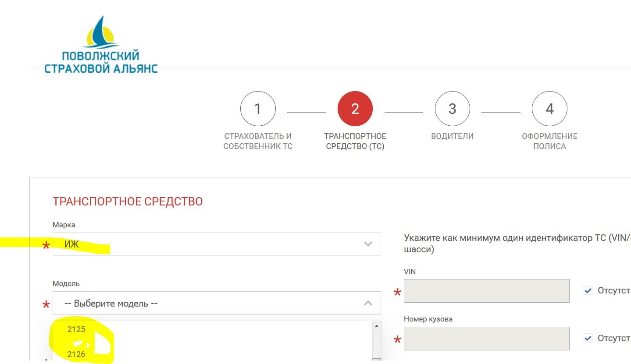
Task: Click the red step 2 circle
Action: click(x=355, y=109)
